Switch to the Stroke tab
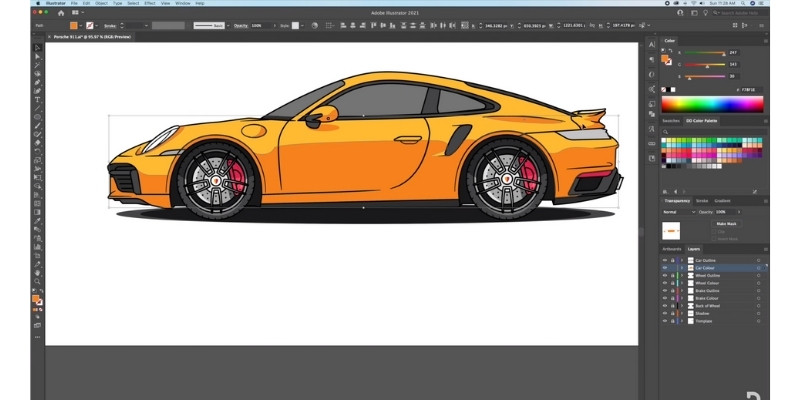800x400 pixels. [x=702, y=201]
